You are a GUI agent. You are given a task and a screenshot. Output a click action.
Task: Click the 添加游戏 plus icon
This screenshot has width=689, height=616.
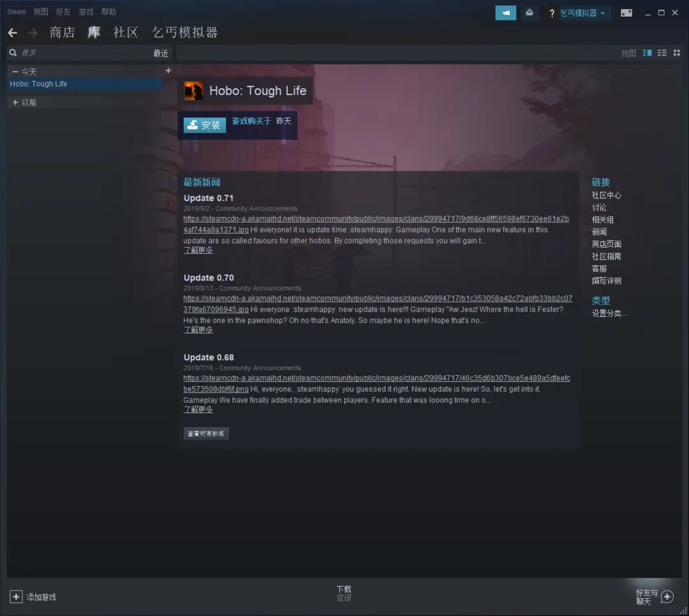(16, 597)
